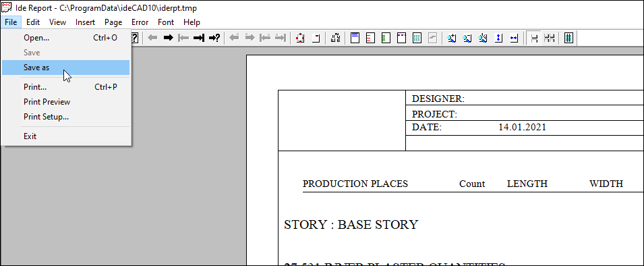Viewport: 644px width, 266px height.
Task: Click the WIDTH column heading
Action: (x=606, y=184)
